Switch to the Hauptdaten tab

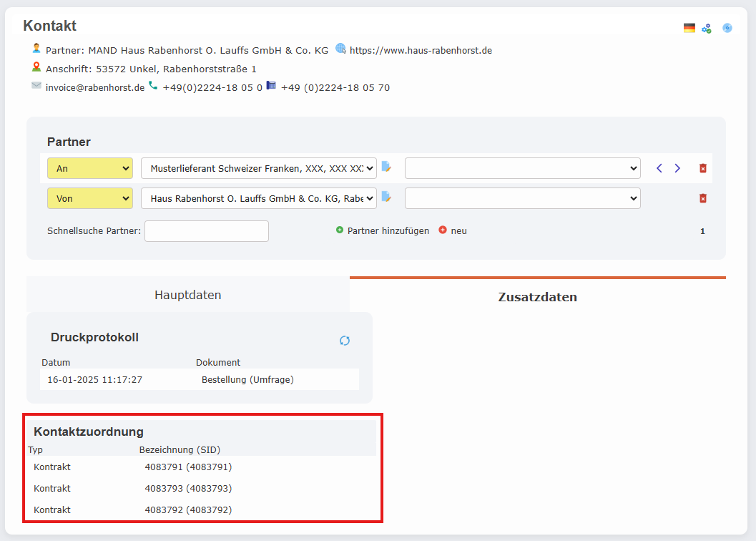[x=188, y=295]
